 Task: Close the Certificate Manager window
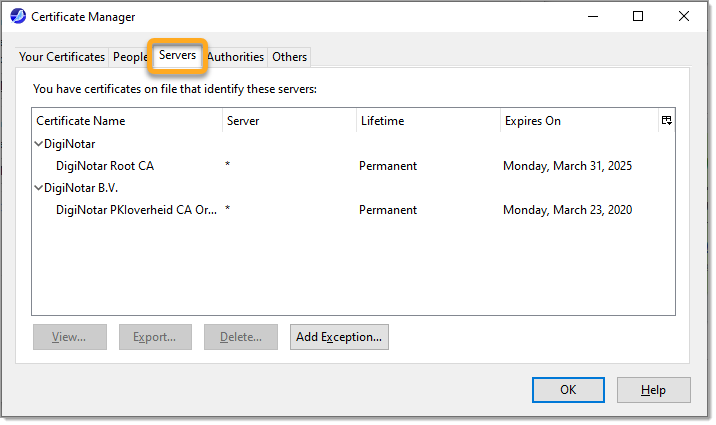[x=683, y=17]
